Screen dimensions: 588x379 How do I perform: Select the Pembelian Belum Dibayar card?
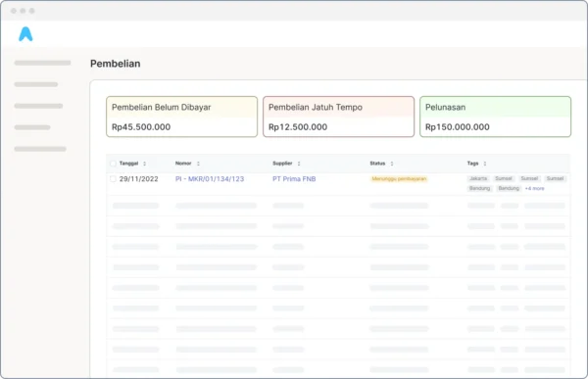[x=182, y=117]
